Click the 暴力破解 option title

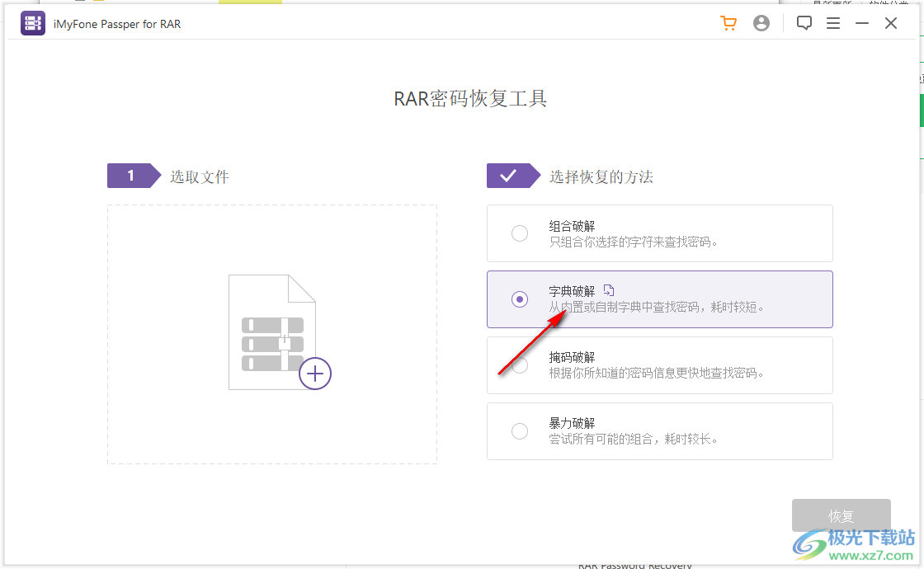572,423
